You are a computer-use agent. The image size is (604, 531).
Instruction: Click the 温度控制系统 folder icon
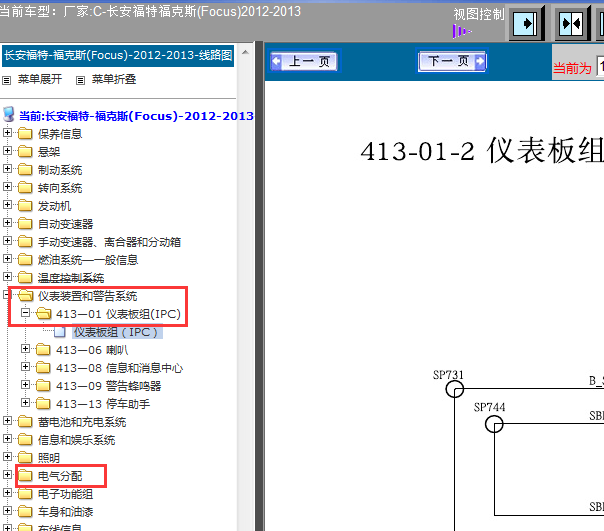pyautogui.click(x=25, y=277)
